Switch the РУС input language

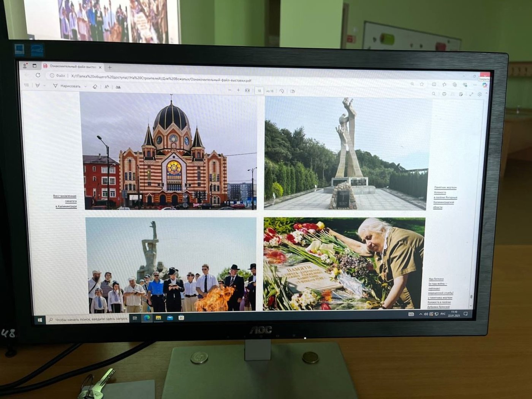point(443,314)
